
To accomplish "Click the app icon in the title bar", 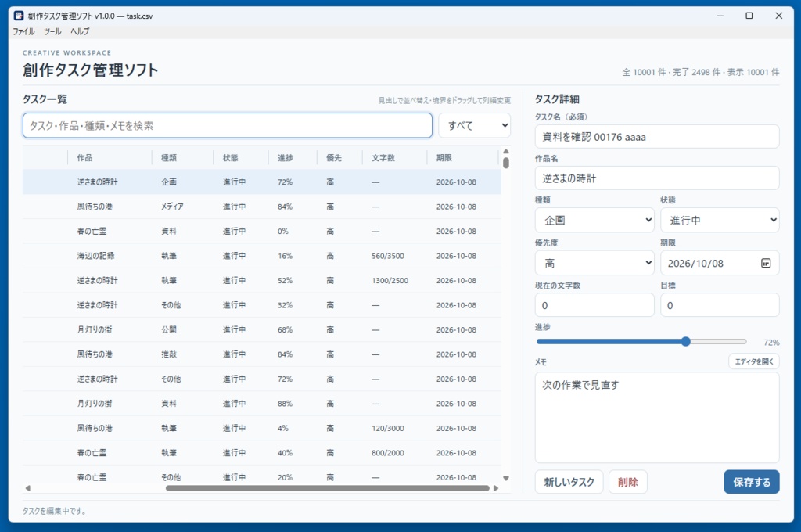I will pos(19,16).
